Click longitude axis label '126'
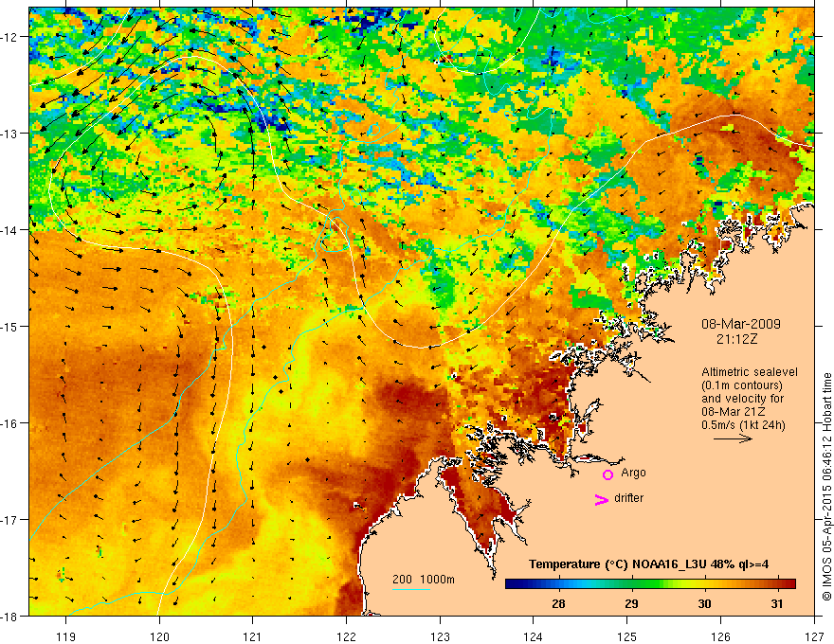 (720, 636)
